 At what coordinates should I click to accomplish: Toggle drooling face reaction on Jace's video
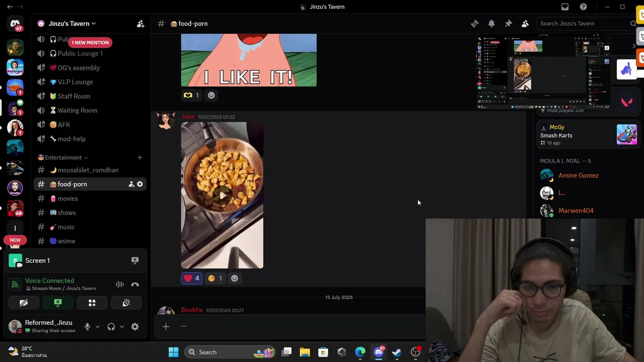point(215,278)
